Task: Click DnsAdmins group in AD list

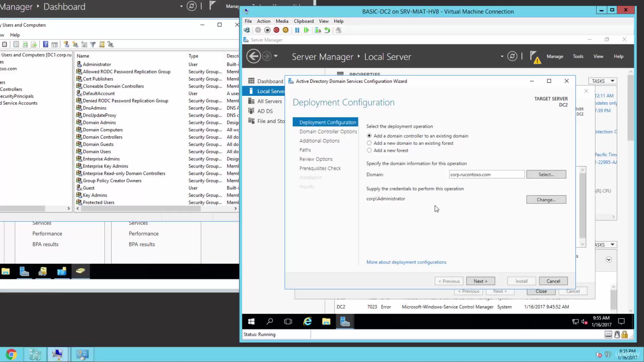Action: pyautogui.click(x=94, y=108)
